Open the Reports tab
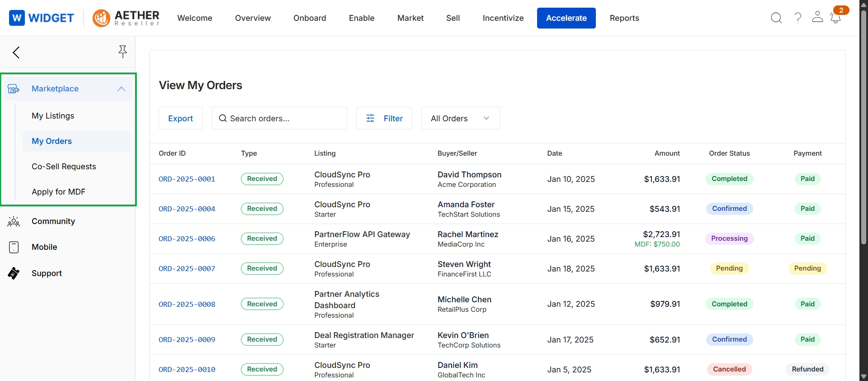This screenshot has width=868, height=381. point(624,18)
